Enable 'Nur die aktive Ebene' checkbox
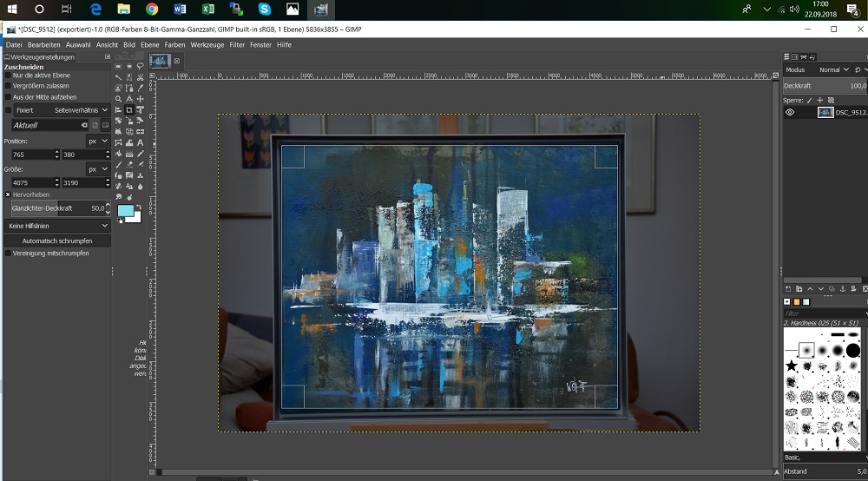Image resolution: width=868 pixels, height=481 pixels. click(x=9, y=76)
